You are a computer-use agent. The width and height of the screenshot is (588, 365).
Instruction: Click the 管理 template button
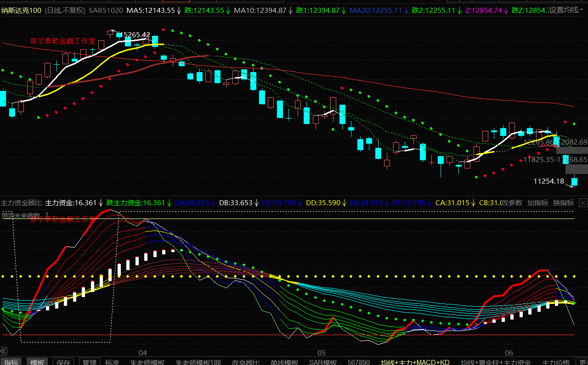89,362
